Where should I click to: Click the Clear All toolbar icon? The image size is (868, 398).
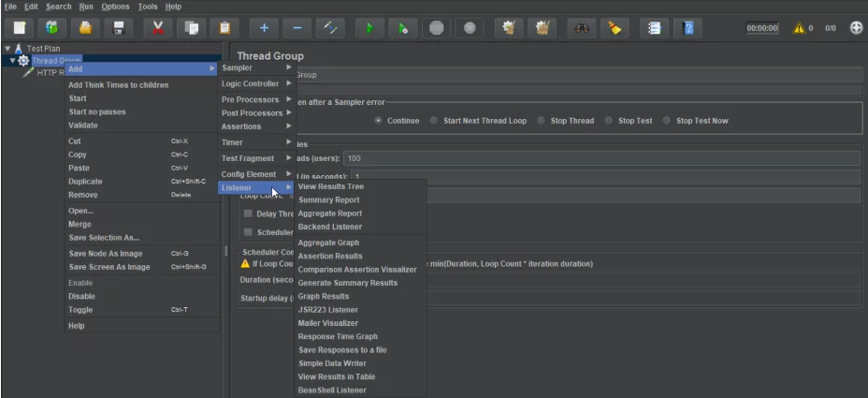click(x=542, y=28)
